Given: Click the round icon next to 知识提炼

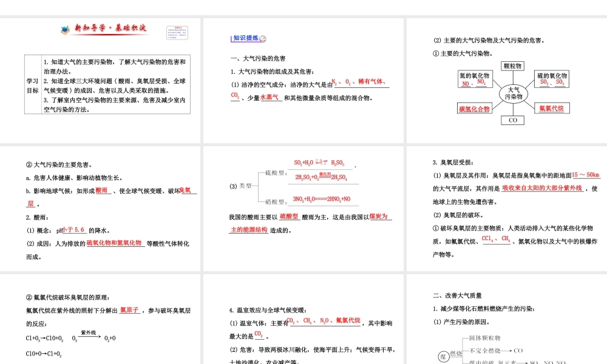Looking at the screenshot, I should [263, 38].
